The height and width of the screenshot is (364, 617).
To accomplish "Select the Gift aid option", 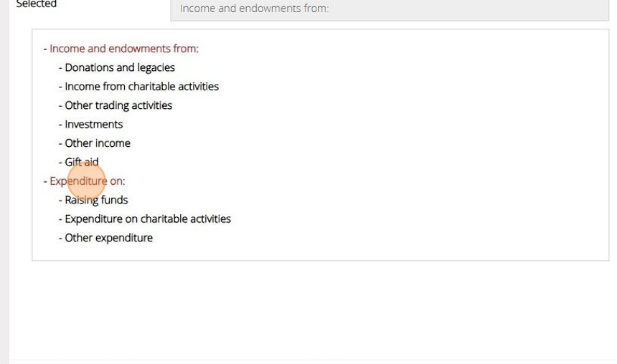I will pyautogui.click(x=82, y=162).
